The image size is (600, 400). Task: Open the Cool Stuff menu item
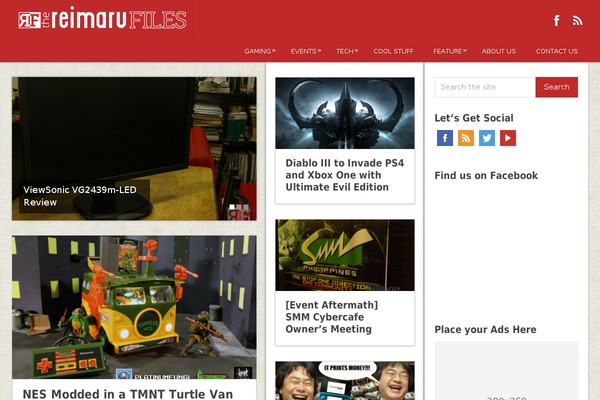393,51
